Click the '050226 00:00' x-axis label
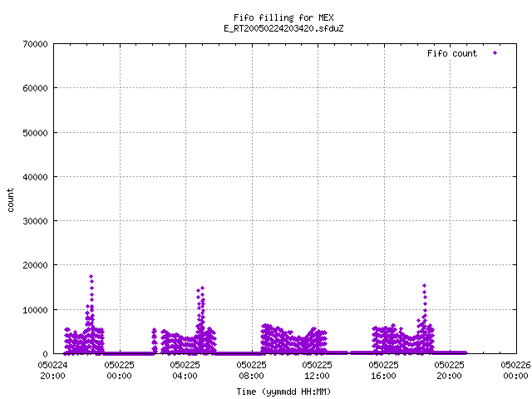Screen dimensions: 532x399 pos(515,371)
